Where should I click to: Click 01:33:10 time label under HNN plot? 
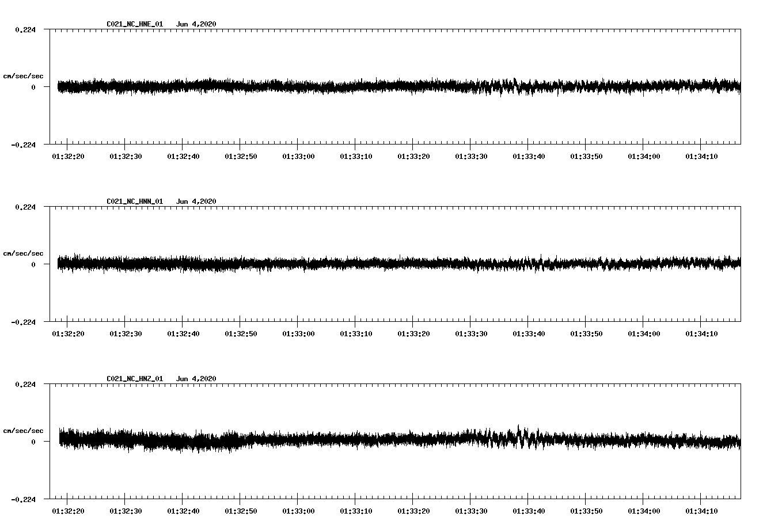[x=356, y=334]
